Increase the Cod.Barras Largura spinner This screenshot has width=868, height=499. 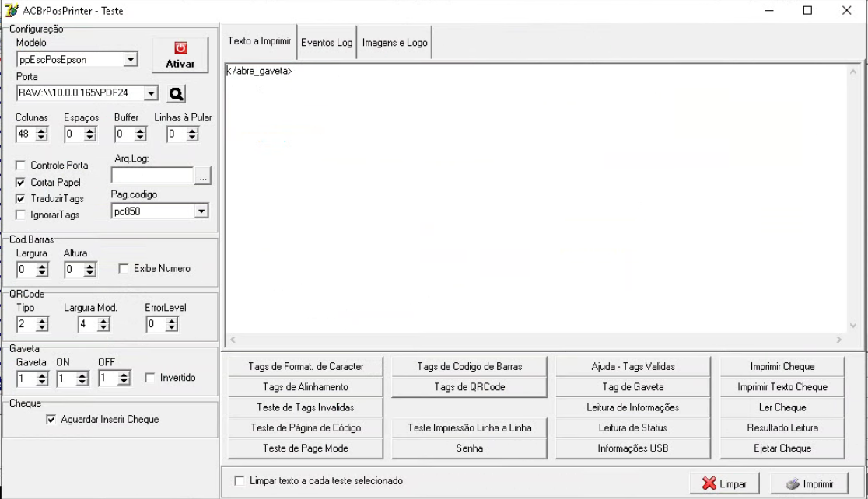[42, 266]
